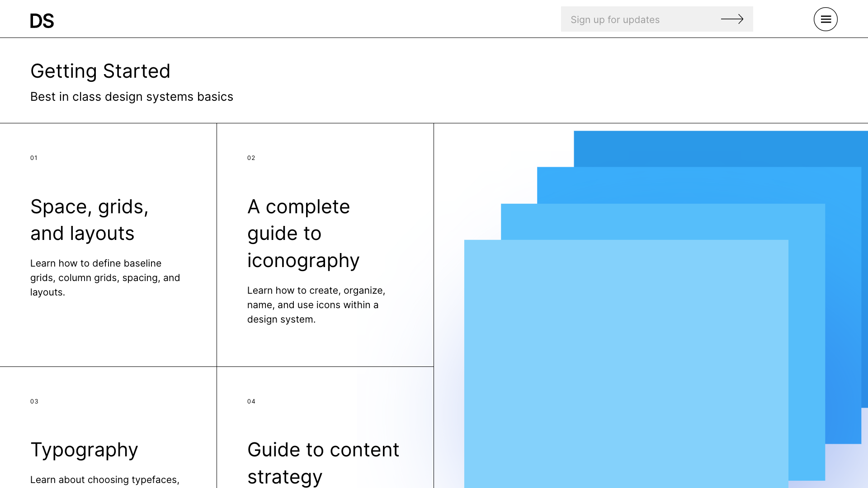Viewport: 868px width, 488px height.
Task: Click the 01 card number label
Action: click(x=34, y=158)
